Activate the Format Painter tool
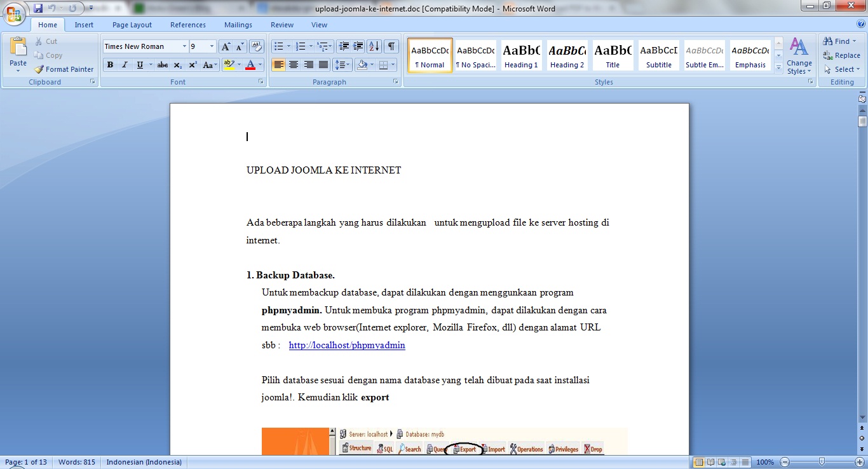Screen dimensions: 868x469 pyautogui.click(x=64, y=69)
